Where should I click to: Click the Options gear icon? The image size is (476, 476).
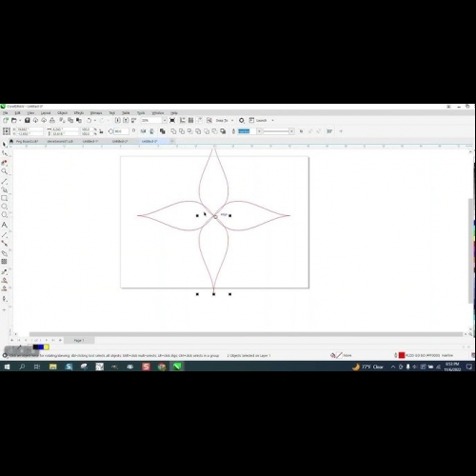[x=242, y=120]
